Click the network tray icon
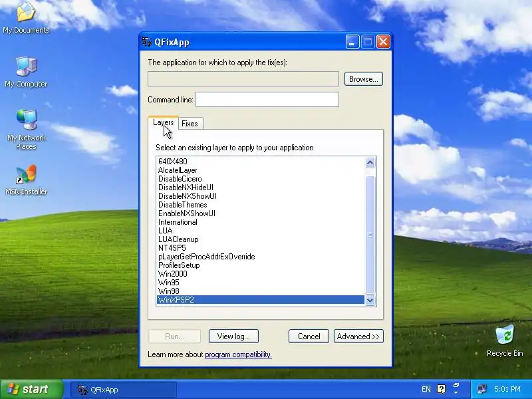The image size is (532, 399). (x=481, y=389)
